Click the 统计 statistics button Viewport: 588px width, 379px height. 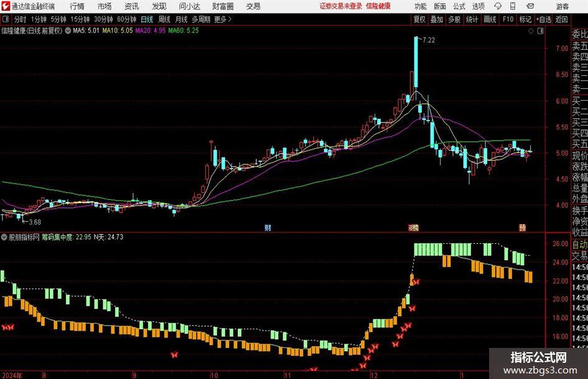[472, 19]
